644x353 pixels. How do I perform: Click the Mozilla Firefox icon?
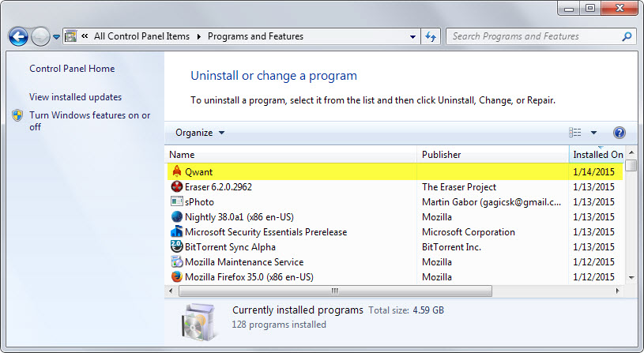click(177, 276)
